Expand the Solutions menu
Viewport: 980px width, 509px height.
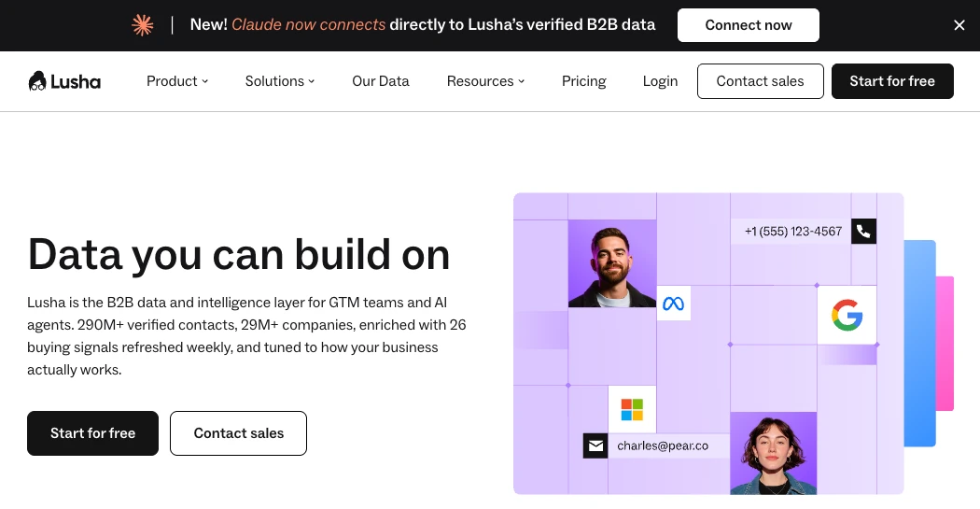[280, 81]
